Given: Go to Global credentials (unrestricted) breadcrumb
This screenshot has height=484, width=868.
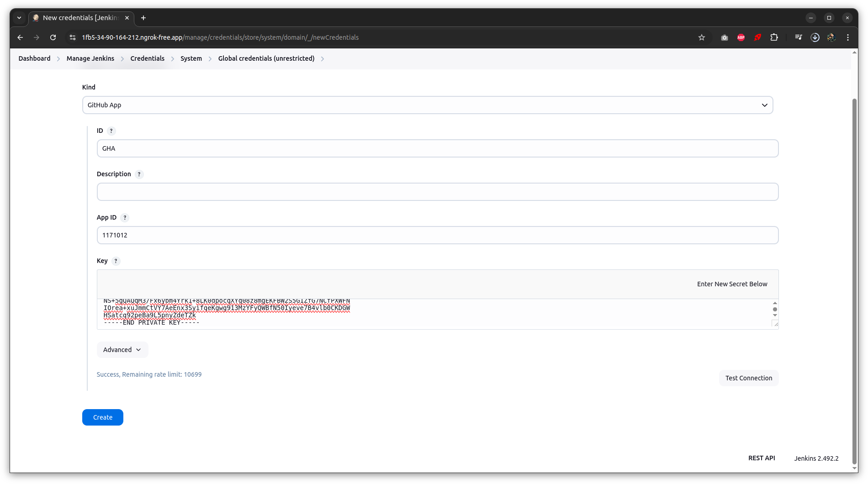Looking at the screenshot, I should pyautogui.click(x=266, y=58).
